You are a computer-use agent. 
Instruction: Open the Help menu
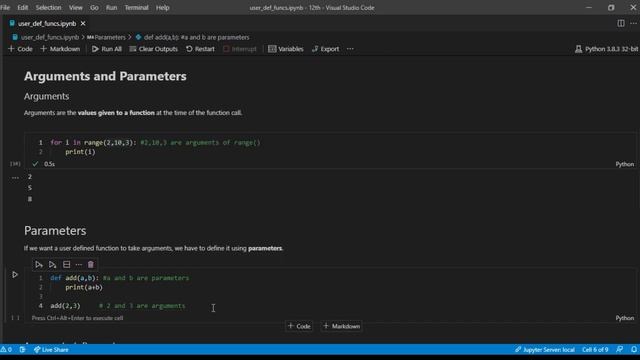[x=162, y=8]
